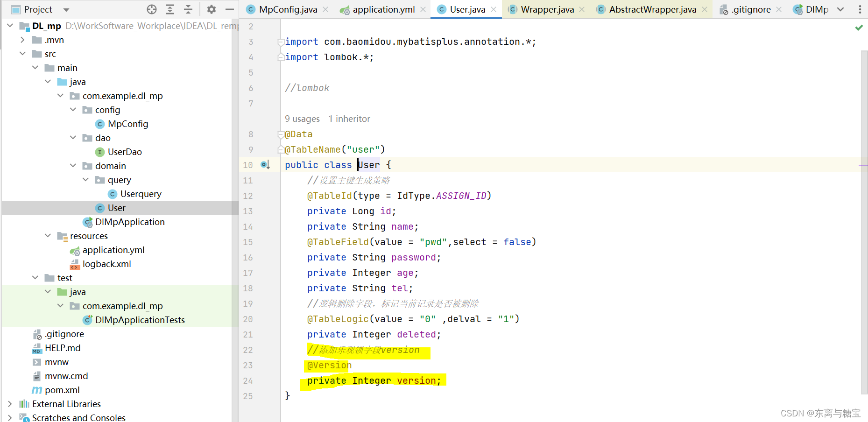Select DIMpApplicationTests class
Screen dimensions: 868x422
pyautogui.click(x=140, y=320)
